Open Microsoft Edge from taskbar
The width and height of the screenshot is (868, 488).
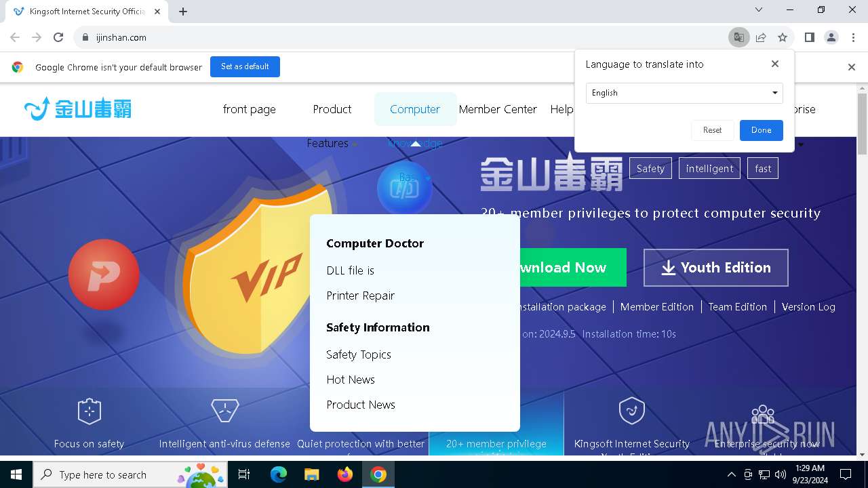click(279, 474)
